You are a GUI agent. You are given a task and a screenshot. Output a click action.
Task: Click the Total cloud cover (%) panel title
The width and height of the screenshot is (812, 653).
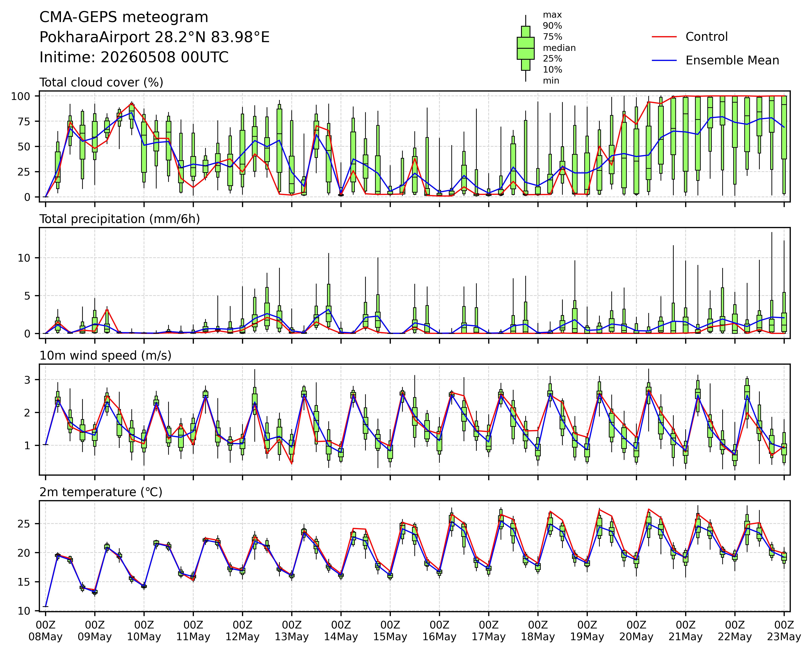(101, 83)
